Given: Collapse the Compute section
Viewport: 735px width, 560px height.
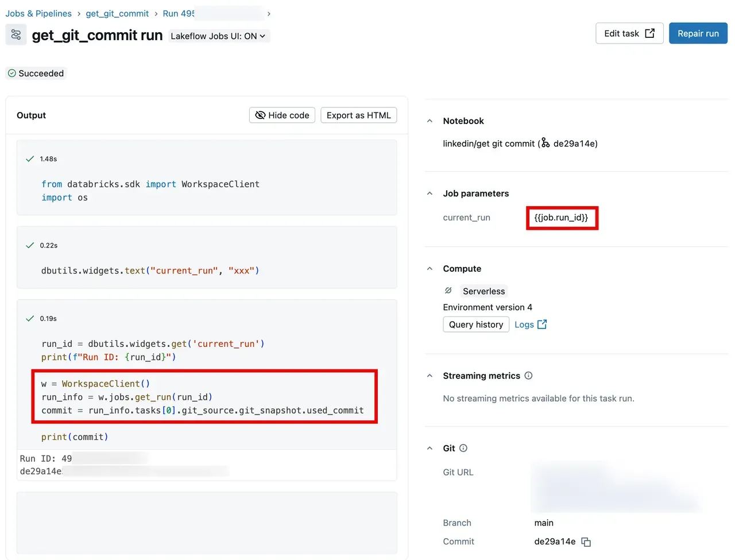Looking at the screenshot, I should 430,269.
